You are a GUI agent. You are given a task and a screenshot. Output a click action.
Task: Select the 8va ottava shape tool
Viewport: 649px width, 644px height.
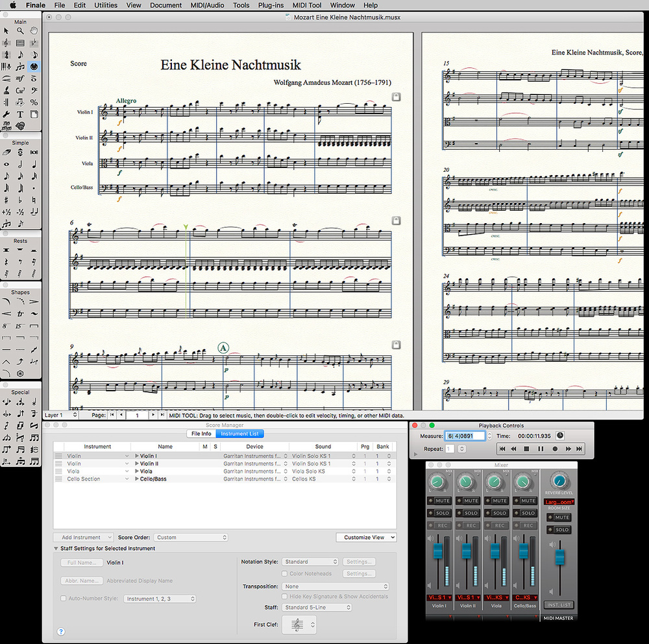[x=6, y=326]
